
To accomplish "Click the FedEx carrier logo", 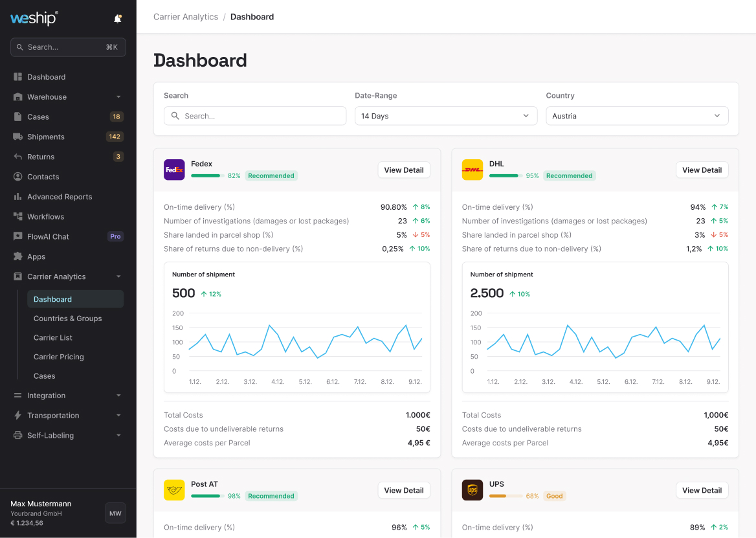I will click(173, 170).
